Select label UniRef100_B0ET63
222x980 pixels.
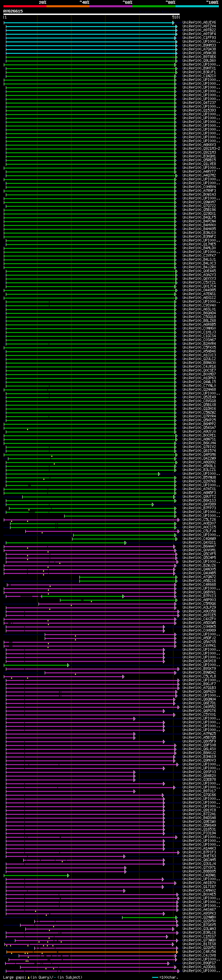pos(199,856)
